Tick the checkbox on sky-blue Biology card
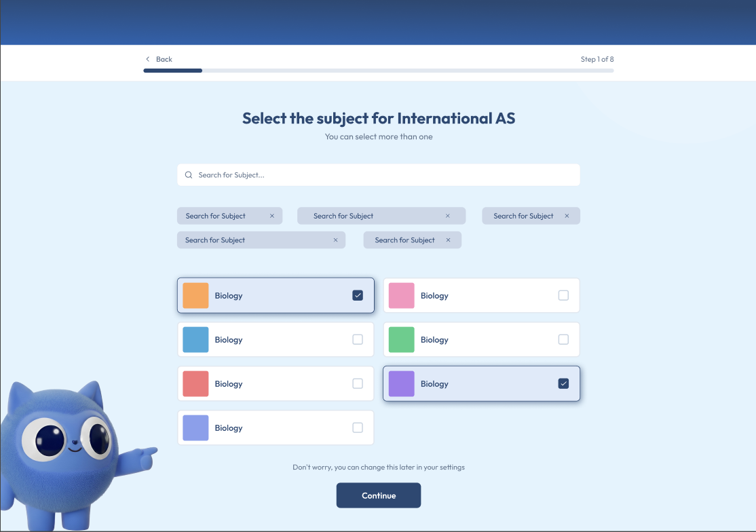Screen dimensions: 756x532 358,339
